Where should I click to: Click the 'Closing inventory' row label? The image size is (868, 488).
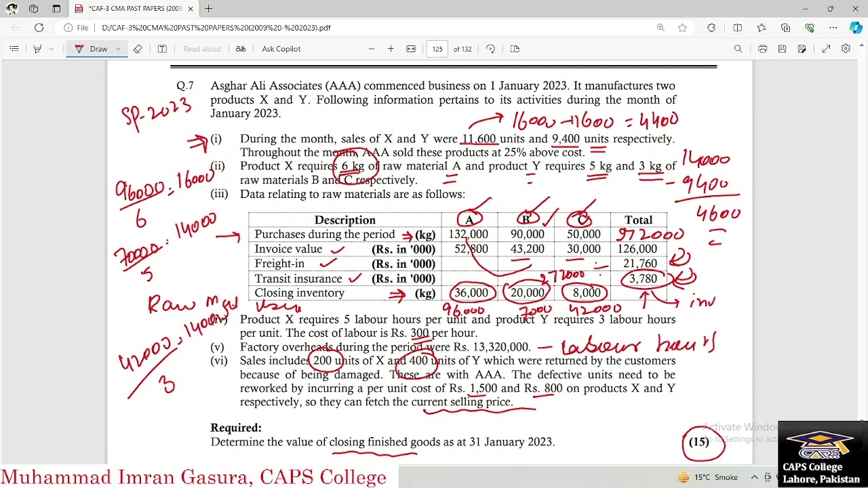(x=299, y=293)
